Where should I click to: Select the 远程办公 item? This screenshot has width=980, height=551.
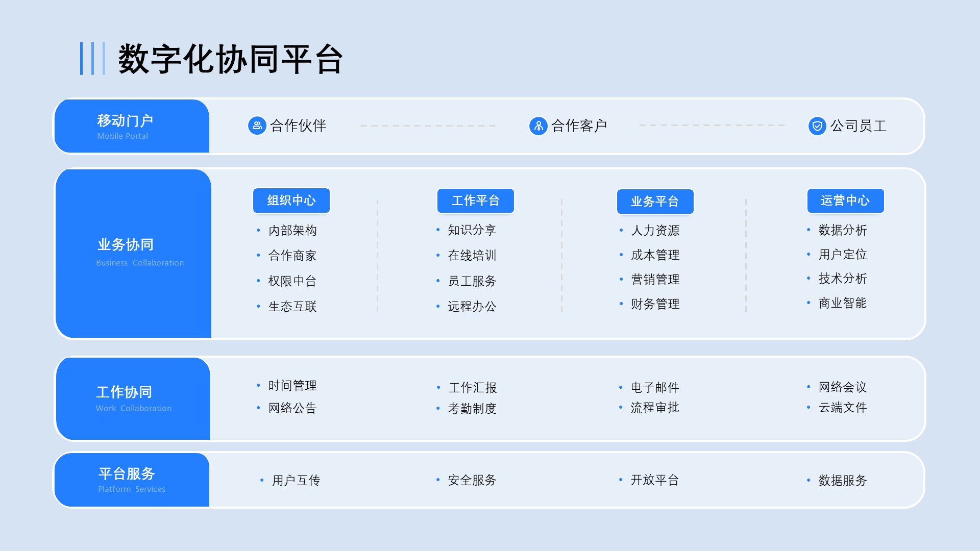(x=472, y=307)
